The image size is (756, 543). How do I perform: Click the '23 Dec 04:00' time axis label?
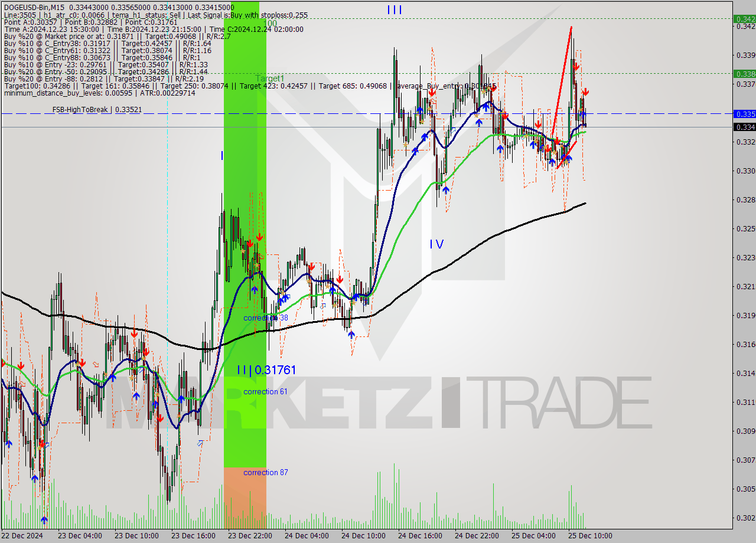click(80, 536)
